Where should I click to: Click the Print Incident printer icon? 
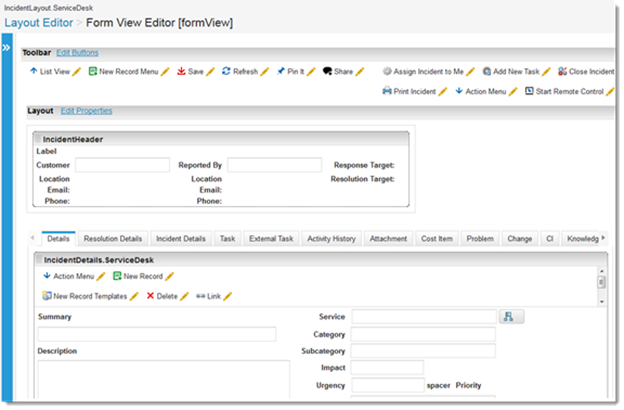(387, 91)
